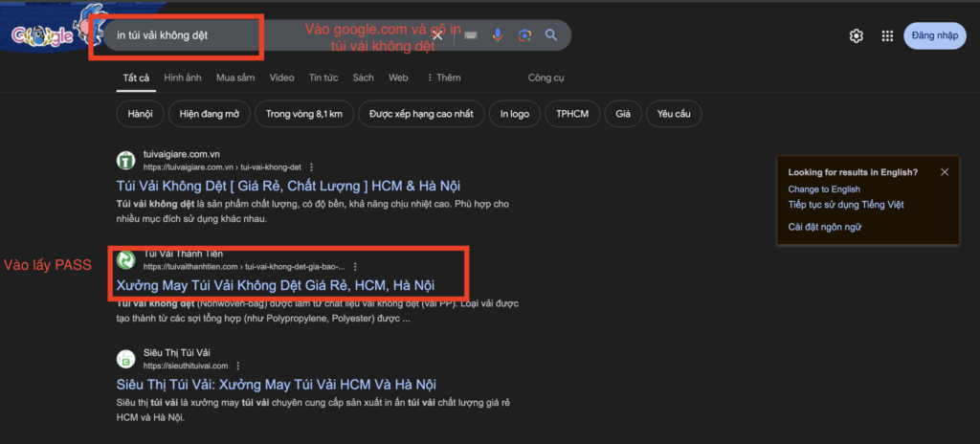Switch to the Hình ảnh tab
This screenshot has width=980, height=444.
(182, 78)
